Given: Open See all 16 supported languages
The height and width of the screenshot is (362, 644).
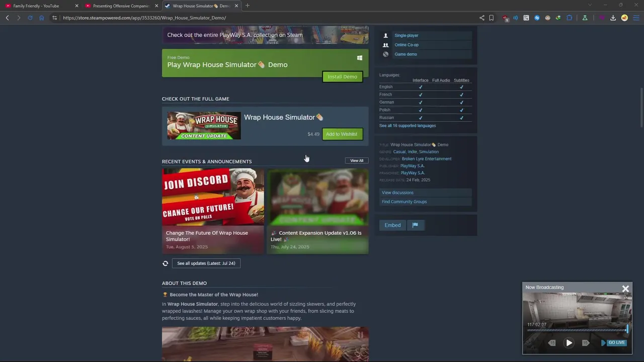Looking at the screenshot, I should coord(408,126).
